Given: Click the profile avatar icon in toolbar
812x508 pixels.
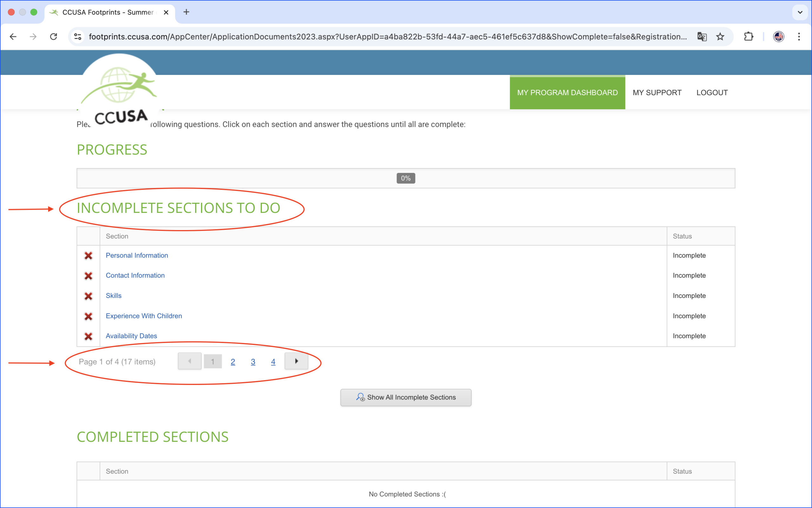Looking at the screenshot, I should 778,36.
